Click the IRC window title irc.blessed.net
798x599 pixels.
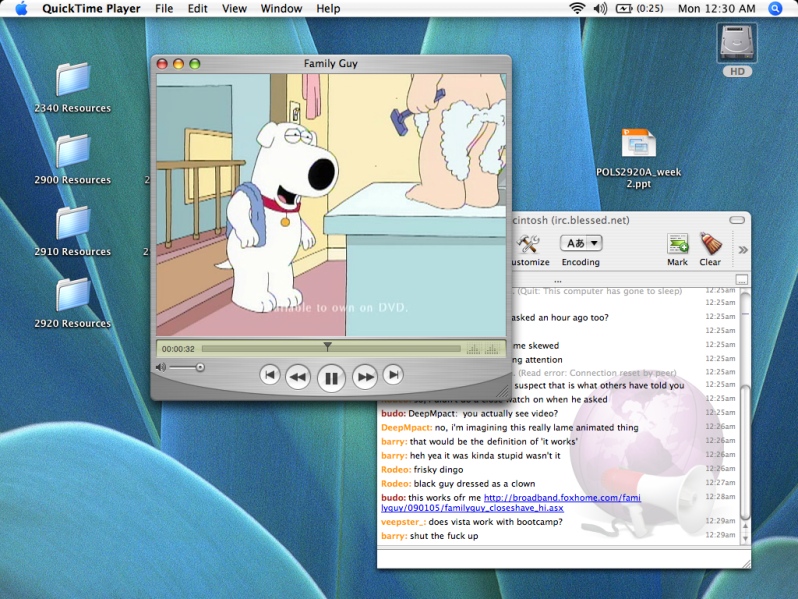click(571, 220)
